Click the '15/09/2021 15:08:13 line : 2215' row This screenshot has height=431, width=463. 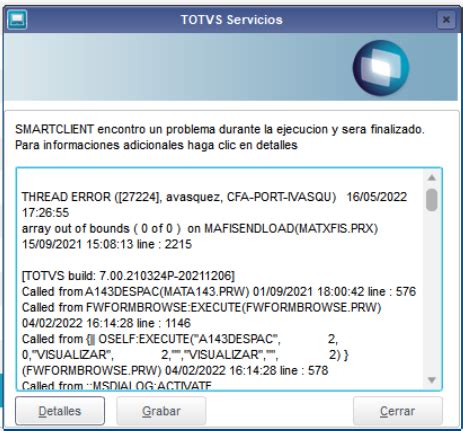[107, 244]
